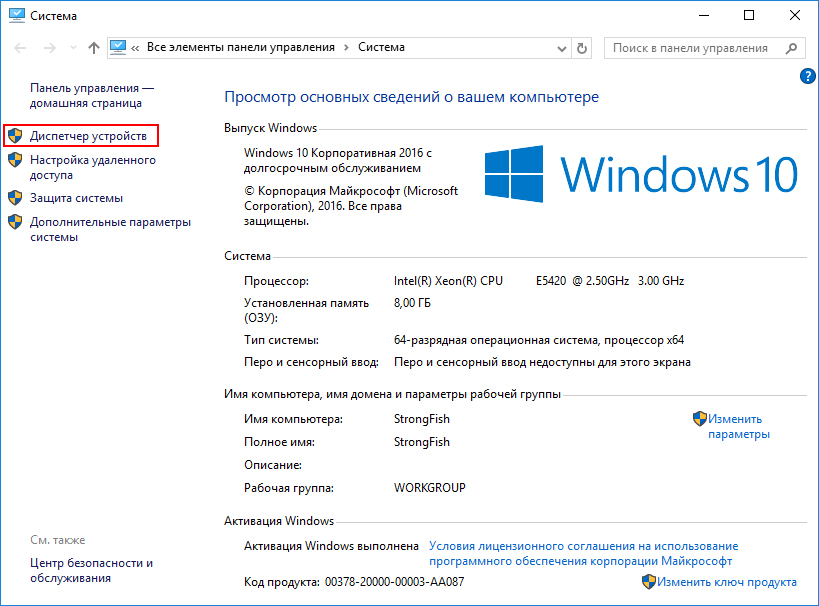Click the shield icon beside Изменить ключ продукта
The height and width of the screenshot is (606, 819).
pos(649,581)
